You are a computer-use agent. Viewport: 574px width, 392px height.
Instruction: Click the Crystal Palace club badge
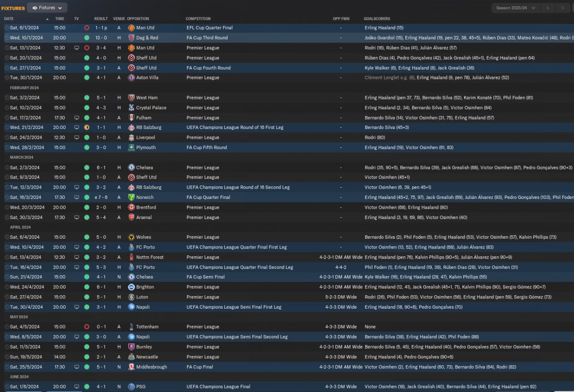point(131,108)
